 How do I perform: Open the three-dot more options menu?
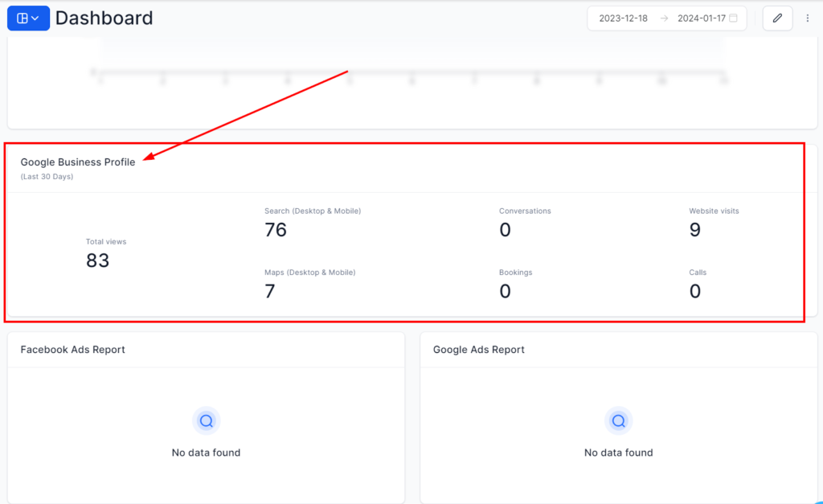pos(808,18)
